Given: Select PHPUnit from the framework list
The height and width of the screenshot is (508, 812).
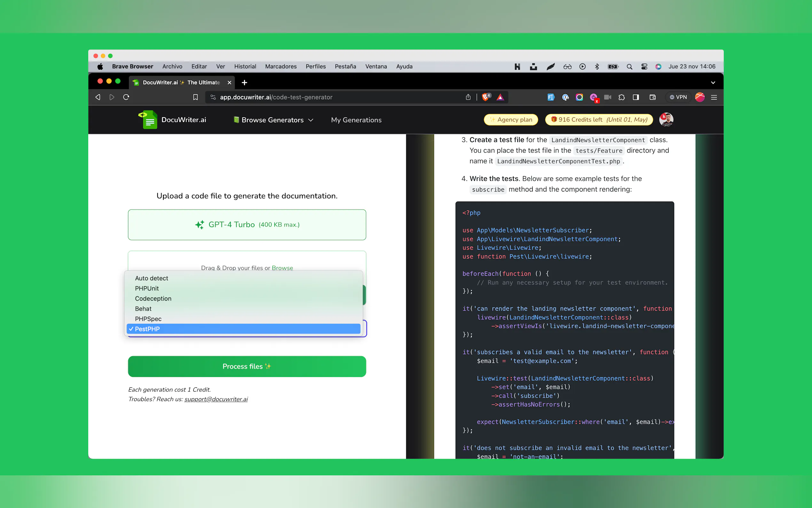Looking at the screenshot, I should click(x=147, y=288).
